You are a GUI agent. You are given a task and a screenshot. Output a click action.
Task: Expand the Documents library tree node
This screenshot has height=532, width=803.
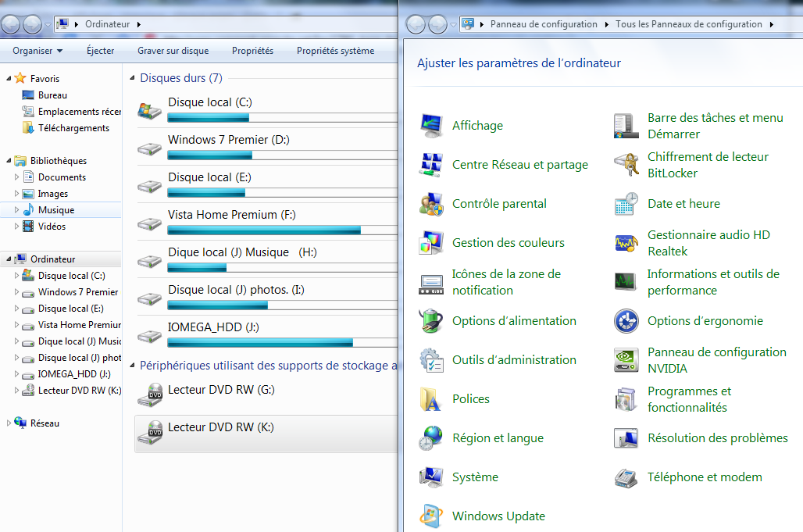(x=17, y=177)
